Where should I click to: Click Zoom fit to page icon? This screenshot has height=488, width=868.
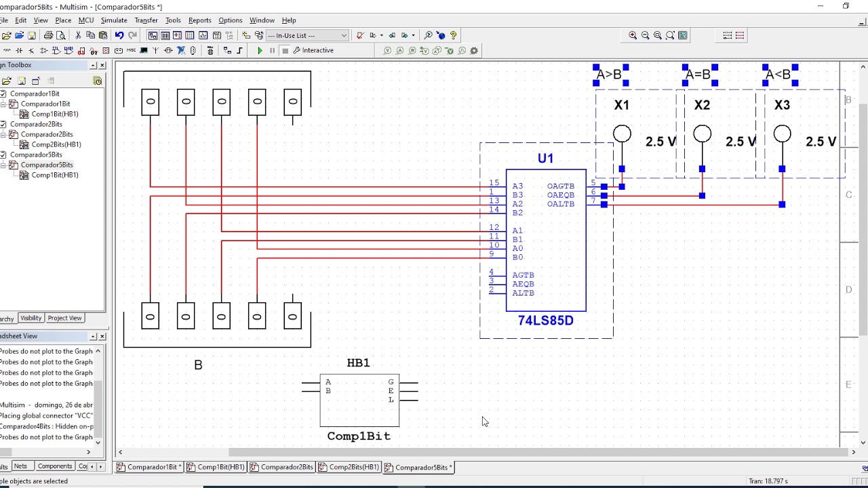670,35
